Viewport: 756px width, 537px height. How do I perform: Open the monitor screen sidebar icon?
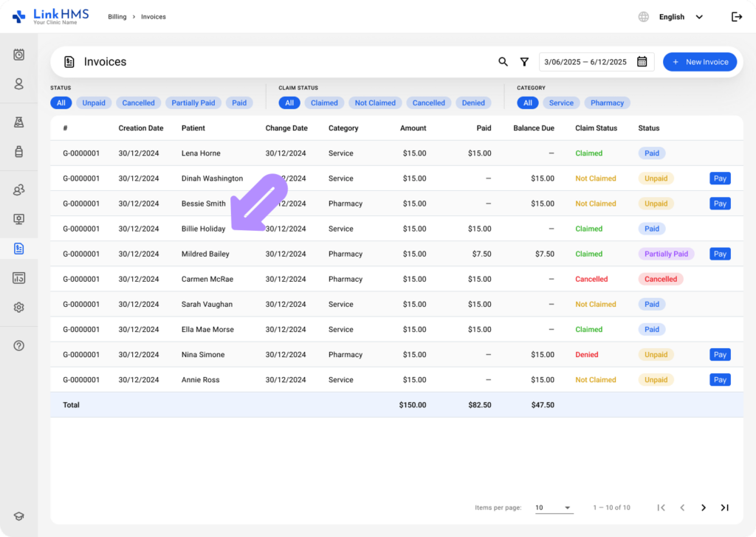pos(18,219)
